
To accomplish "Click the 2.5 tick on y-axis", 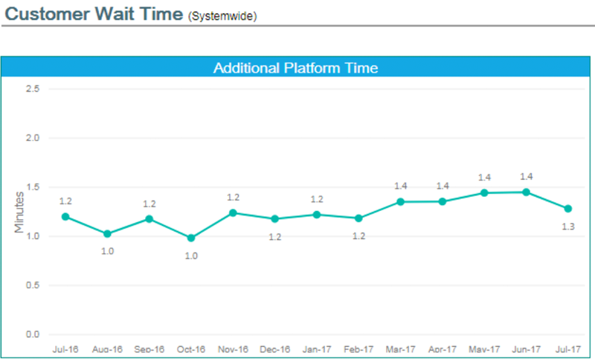I will (x=33, y=89).
